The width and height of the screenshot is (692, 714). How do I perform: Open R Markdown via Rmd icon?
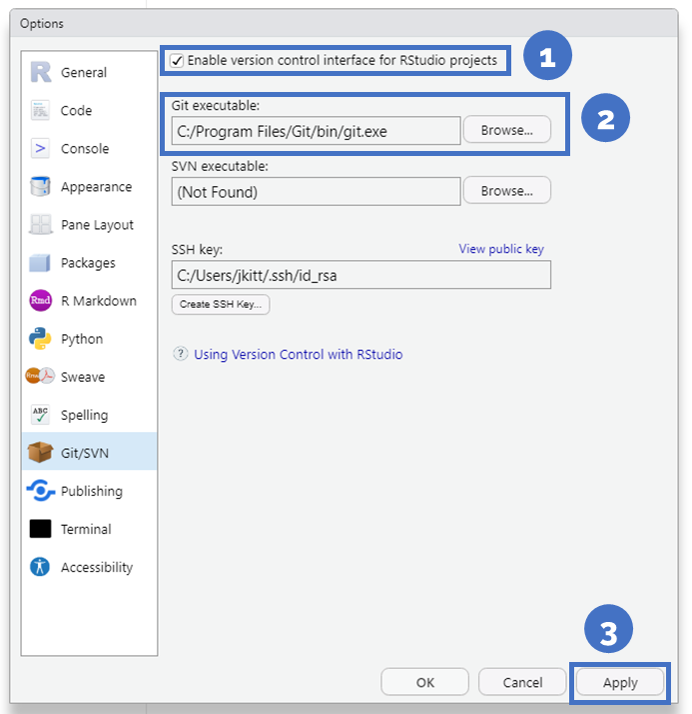click(40, 301)
